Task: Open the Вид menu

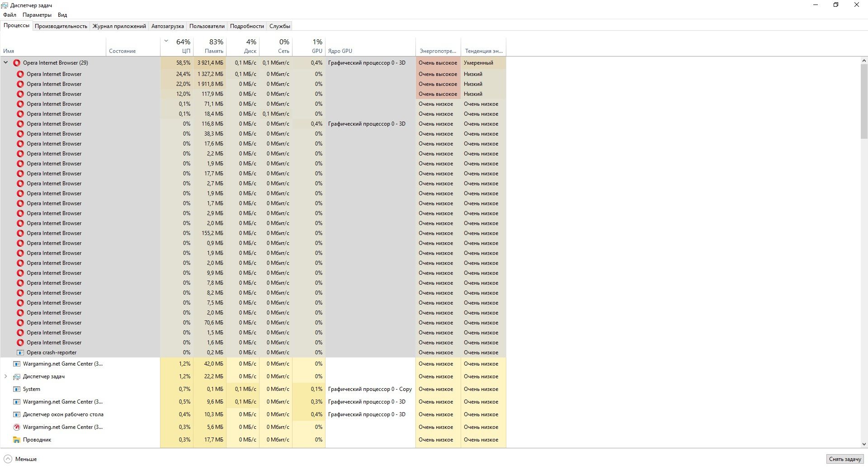Action: [x=62, y=15]
